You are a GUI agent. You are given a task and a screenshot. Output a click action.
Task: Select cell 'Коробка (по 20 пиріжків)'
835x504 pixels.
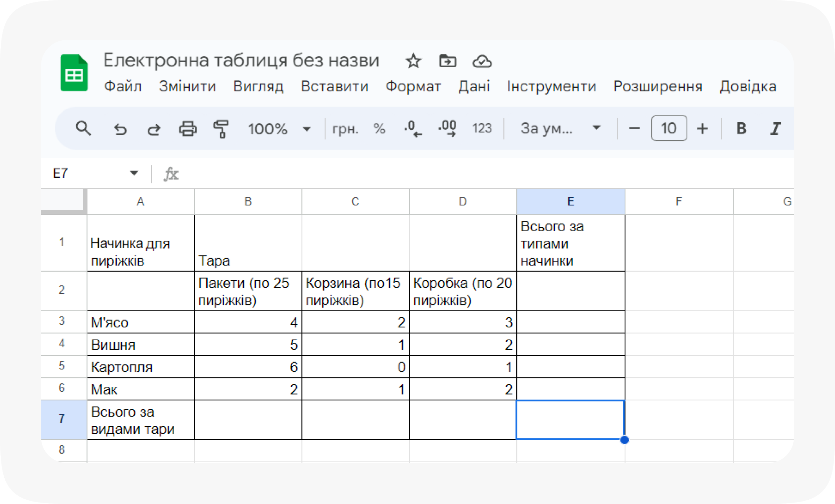coord(463,291)
